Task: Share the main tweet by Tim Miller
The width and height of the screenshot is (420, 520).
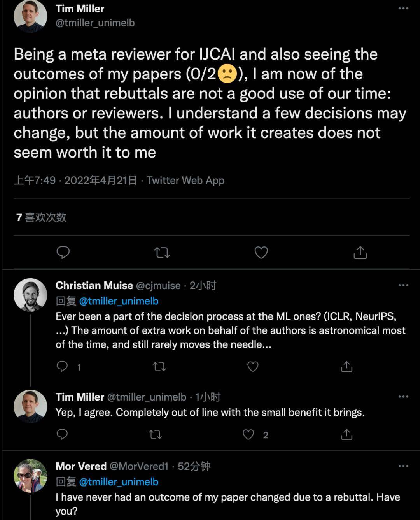Action: [360, 253]
